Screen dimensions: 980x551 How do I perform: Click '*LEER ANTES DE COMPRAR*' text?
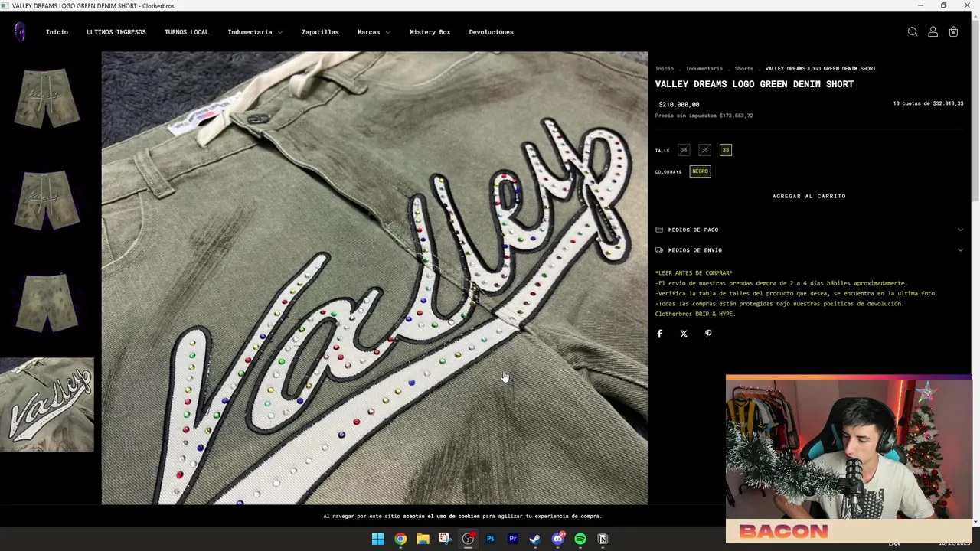[694, 273]
